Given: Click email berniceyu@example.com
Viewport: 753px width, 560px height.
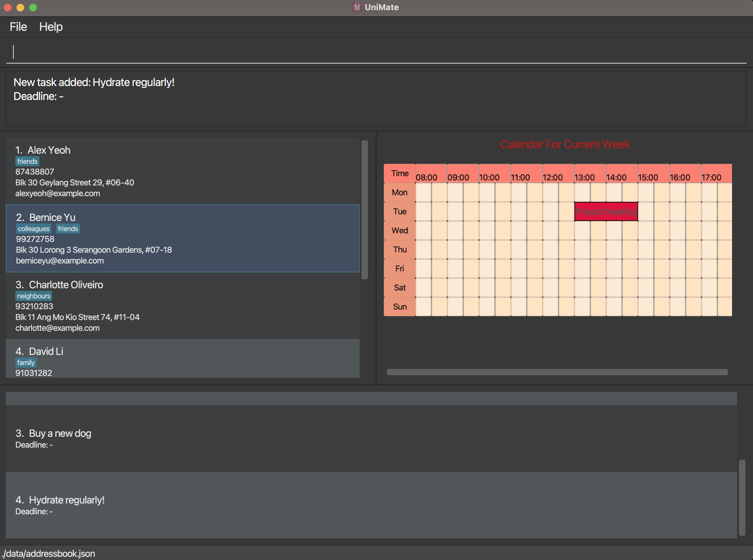Looking at the screenshot, I should [60, 261].
